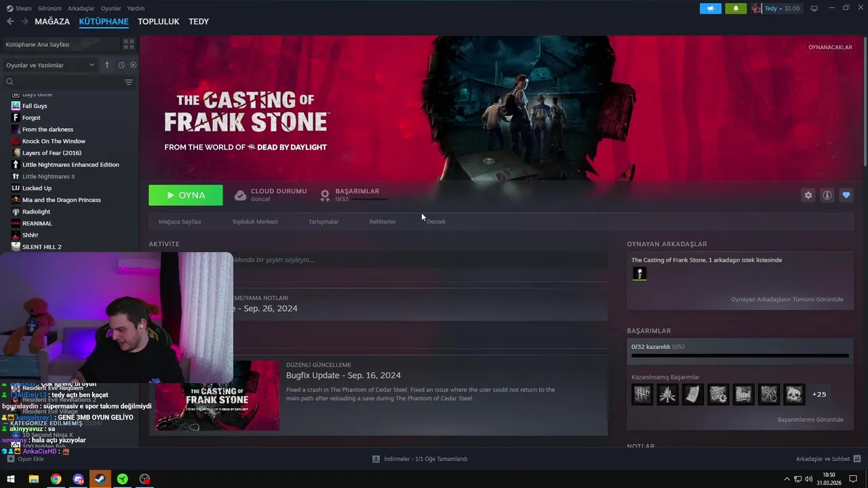Open advanced library filter icon

pos(129,82)
